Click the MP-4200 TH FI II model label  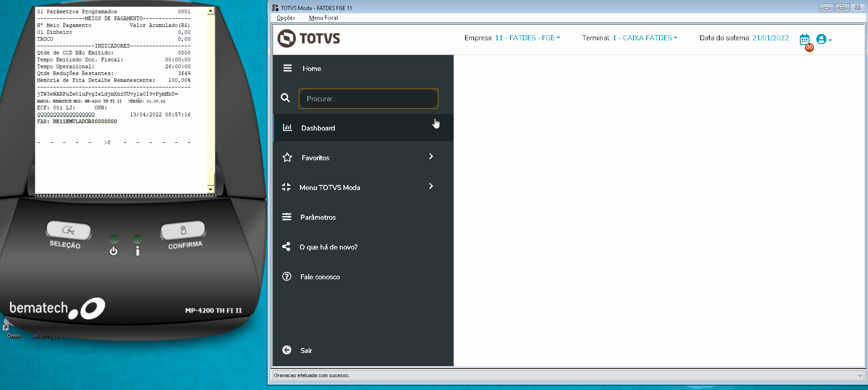point(213,310)
